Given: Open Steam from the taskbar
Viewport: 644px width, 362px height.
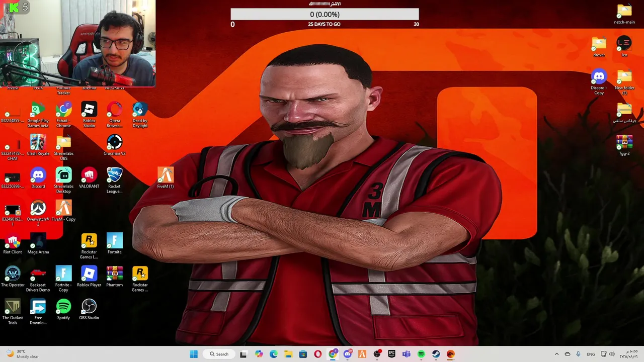Looking at the screenshot, I should click(436, 354).
